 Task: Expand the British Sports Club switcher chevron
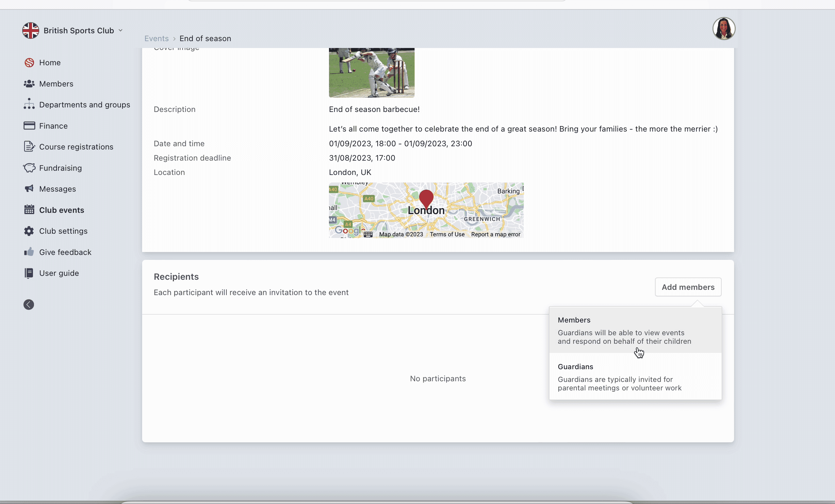pos(121,30)
